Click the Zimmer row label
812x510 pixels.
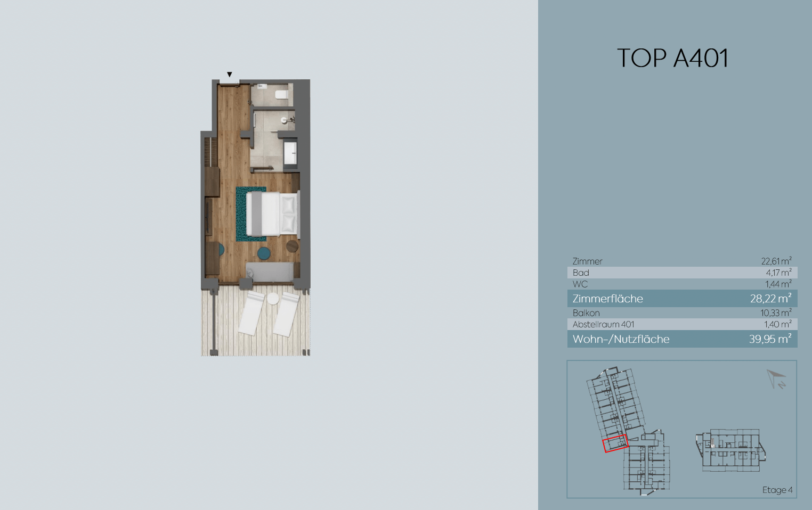coord(587,261)
